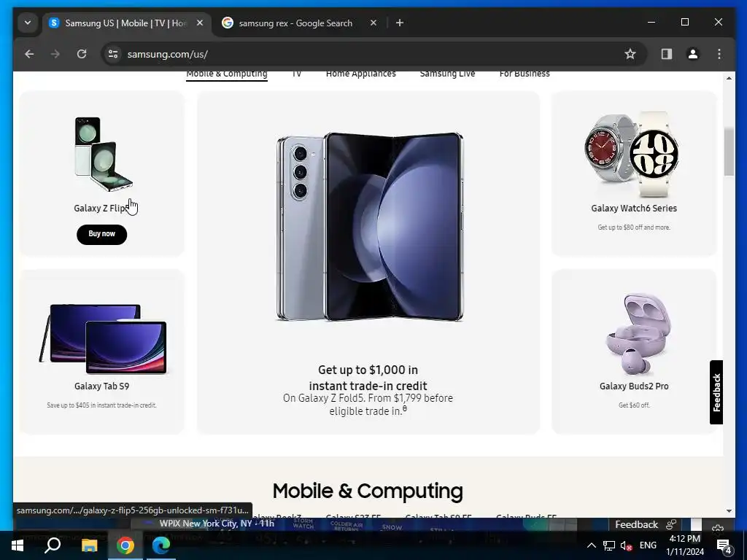
Task: Click the On Galaxy Z Fold5 price text
Action: pyautogui.click(x=368, y=405)
